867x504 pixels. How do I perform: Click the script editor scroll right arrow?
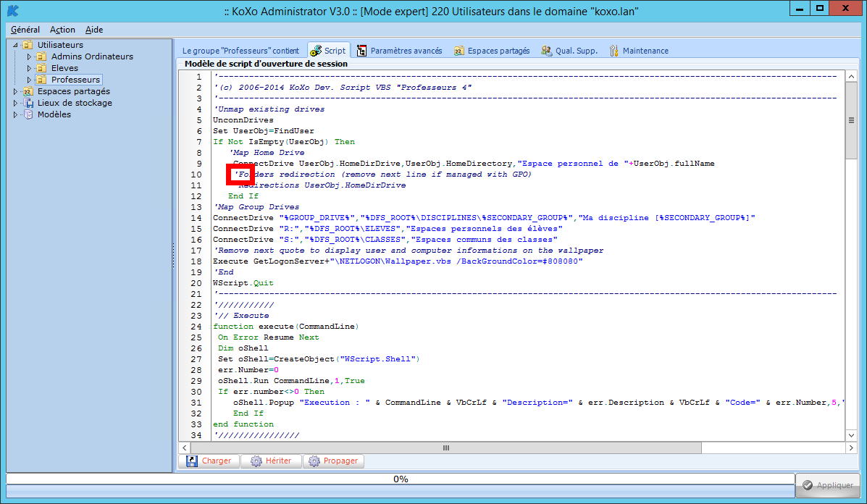pyautogui.click(x=851, y=448)
